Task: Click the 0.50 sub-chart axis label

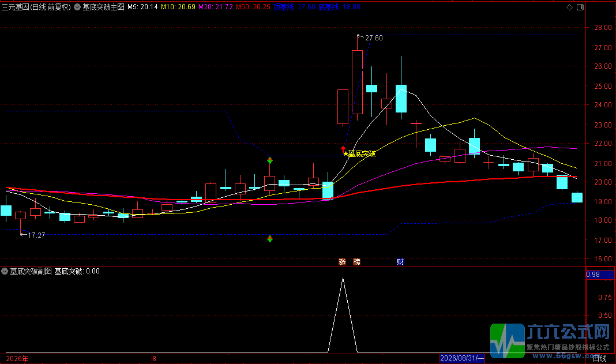Action: pos(605,316)
